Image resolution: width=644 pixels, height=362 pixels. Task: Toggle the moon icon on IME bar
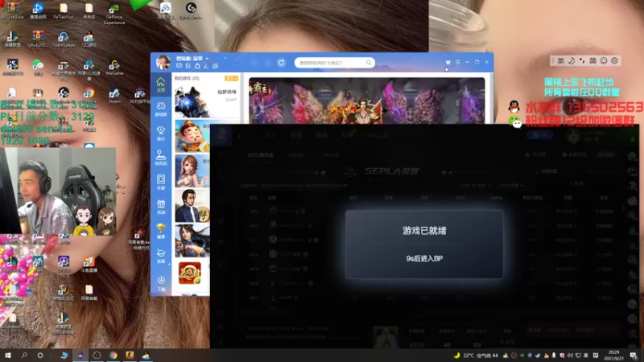click(x=572, y=61)
